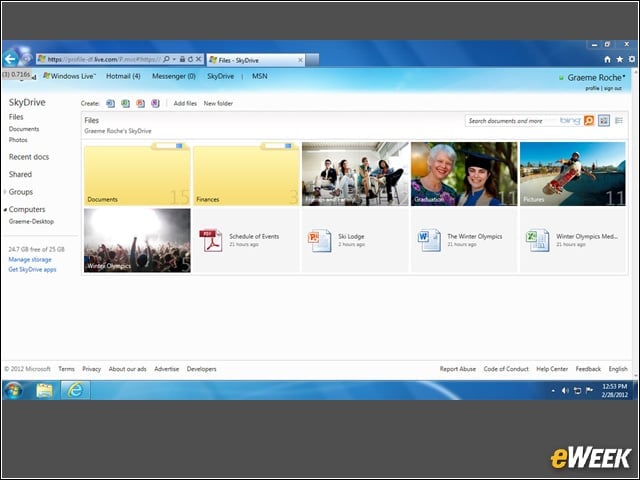640x480 pixels.
Task: Select Photos in the sidebar
Action: (x=18, y=140)
